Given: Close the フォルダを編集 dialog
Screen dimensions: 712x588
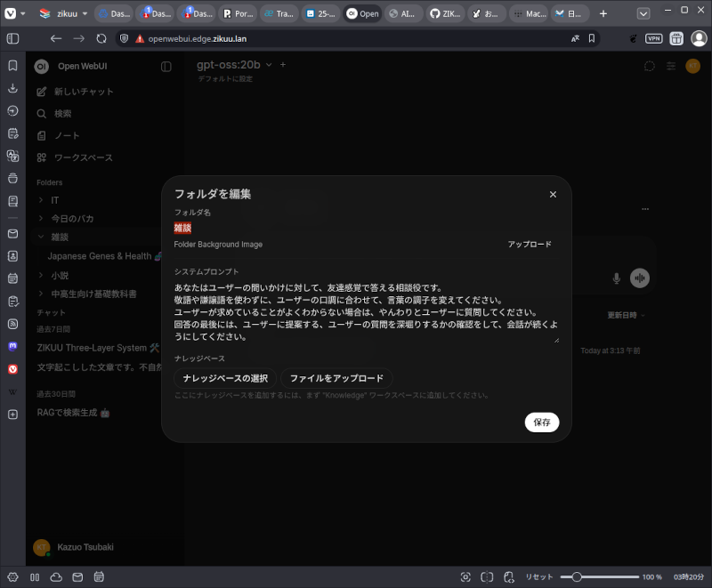Looking at the screenshot, I should coord(553,194).
